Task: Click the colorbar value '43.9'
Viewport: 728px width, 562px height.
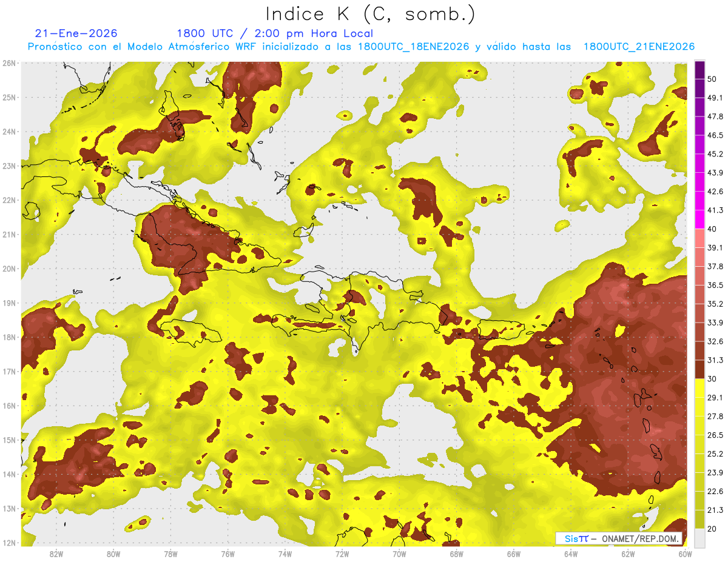Action: tap(715, 173)
